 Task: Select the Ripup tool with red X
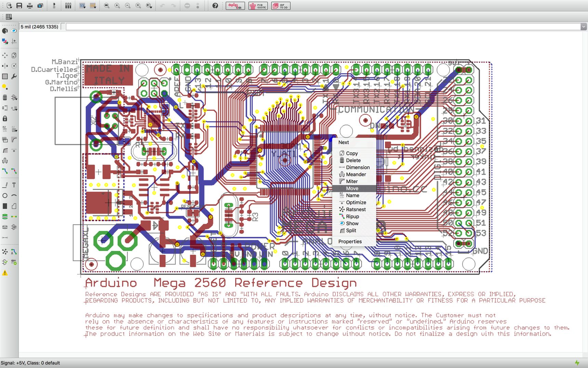point(14,171)
